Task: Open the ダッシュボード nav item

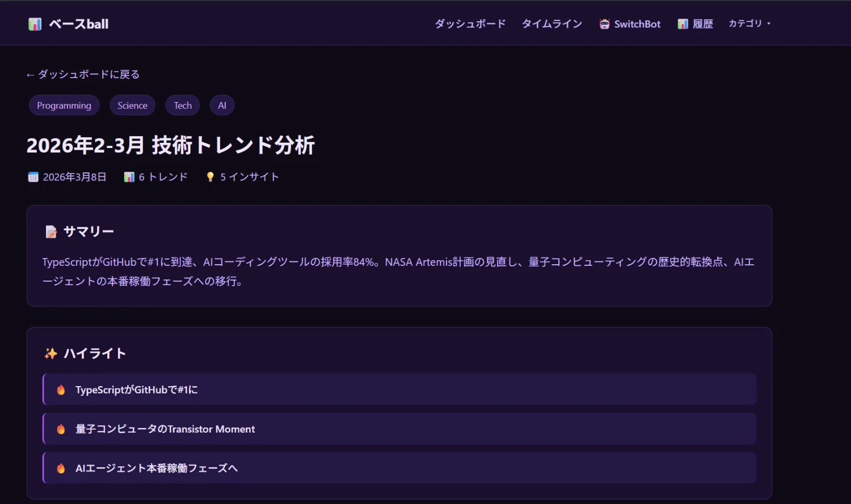Action: coord(470,24)
